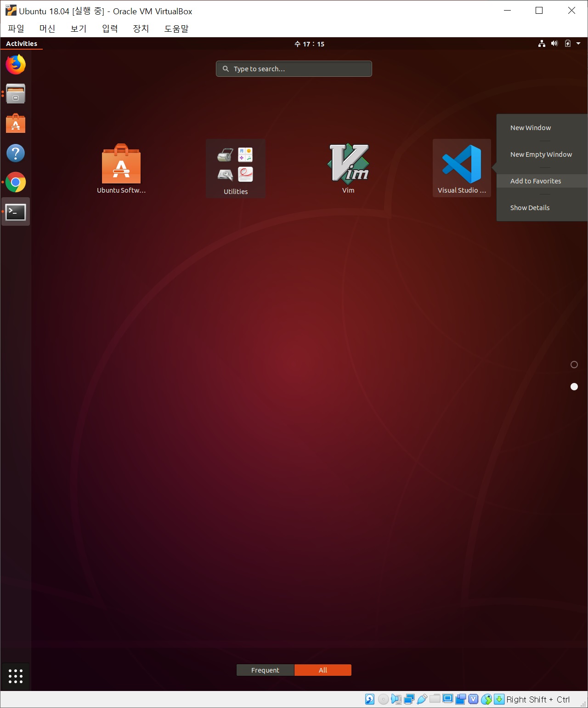588x708 pixels.
Task: Click the VirtualBox optical disc status icon
Action: click(x=383, y=699)
